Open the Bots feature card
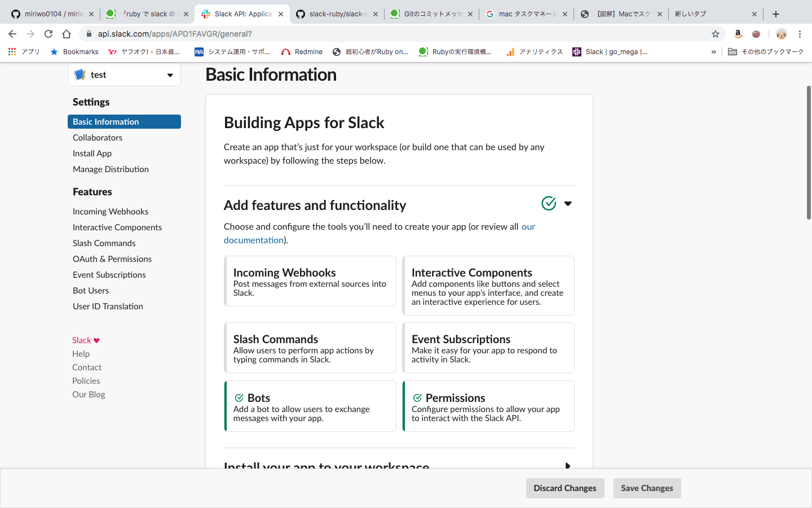The image size is (812, 508). click(x=310, y=406)
